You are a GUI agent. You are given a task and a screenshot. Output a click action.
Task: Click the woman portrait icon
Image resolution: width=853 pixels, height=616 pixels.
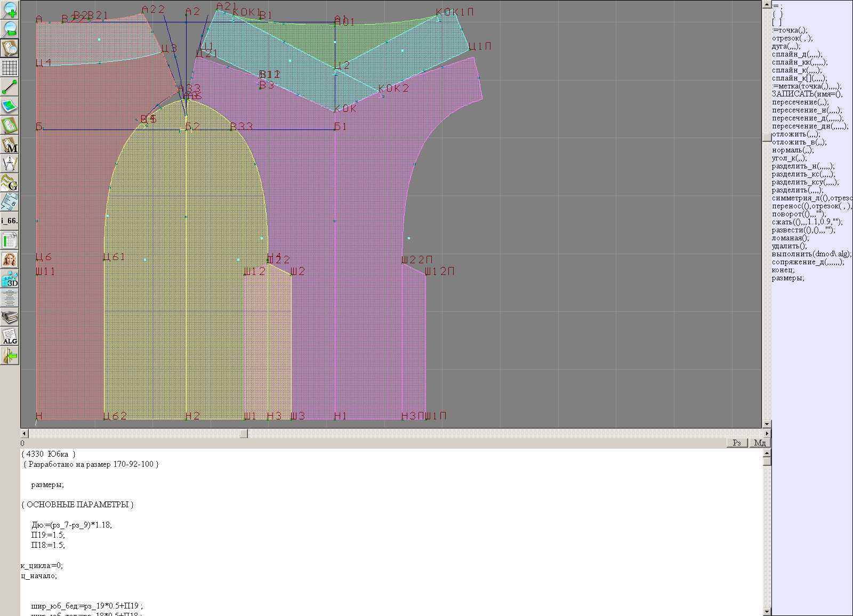(x=10, y=260)
